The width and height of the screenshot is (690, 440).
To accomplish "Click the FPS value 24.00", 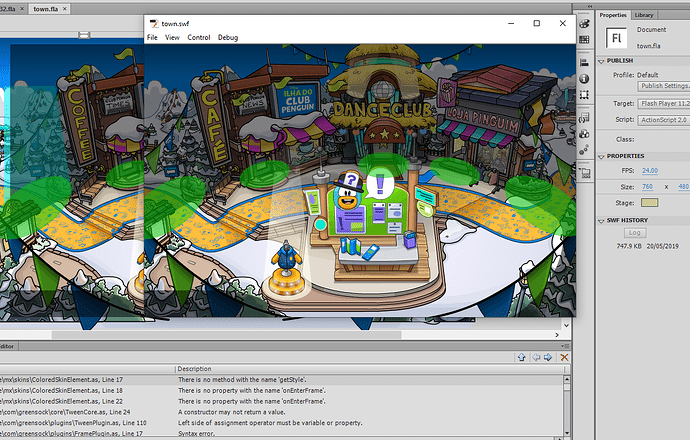I will [x=648, y=170].
